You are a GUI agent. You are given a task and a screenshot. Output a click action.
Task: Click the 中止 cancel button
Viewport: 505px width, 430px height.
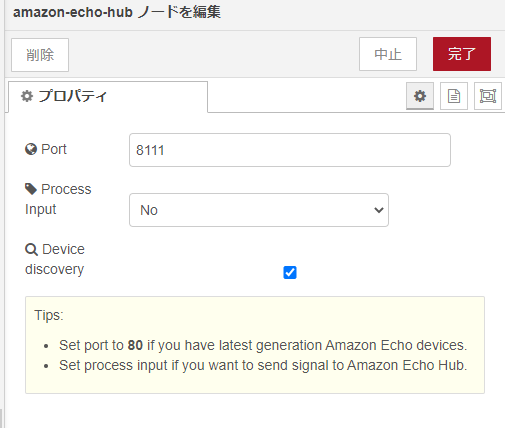click(x=388, y=54)
